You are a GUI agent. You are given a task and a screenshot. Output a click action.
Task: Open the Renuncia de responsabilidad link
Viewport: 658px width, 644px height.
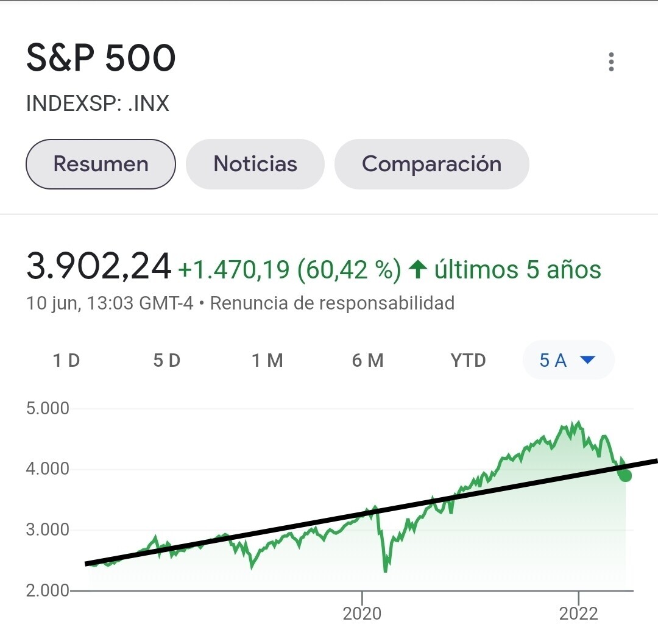click(x=332, y=303)
